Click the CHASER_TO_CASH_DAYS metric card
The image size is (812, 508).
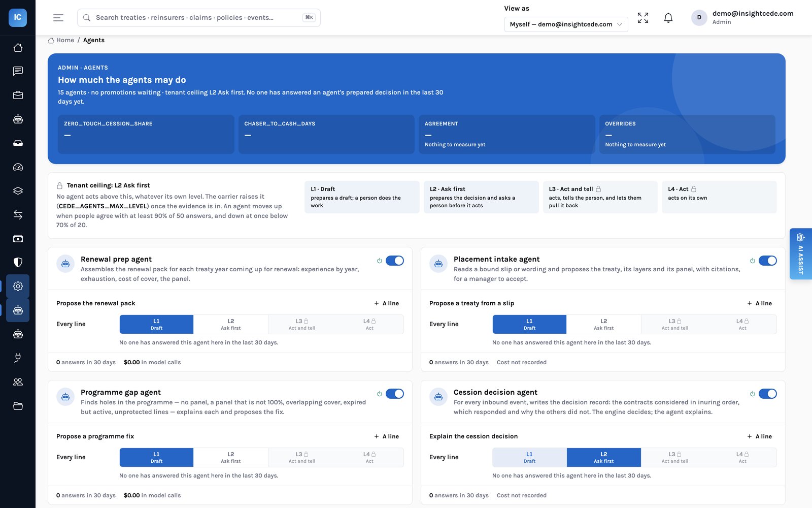click(x=326, y=134)
